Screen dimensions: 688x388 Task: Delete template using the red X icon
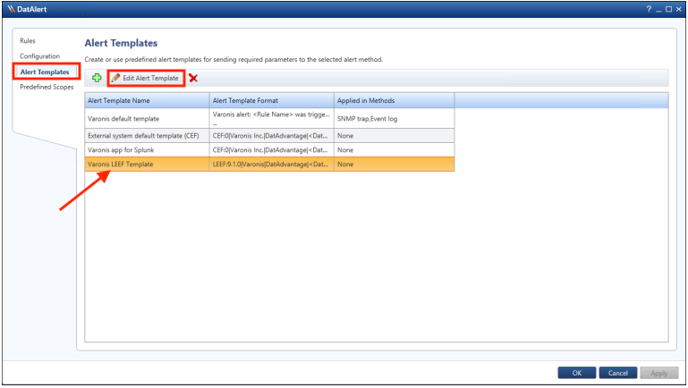(193, 78)
